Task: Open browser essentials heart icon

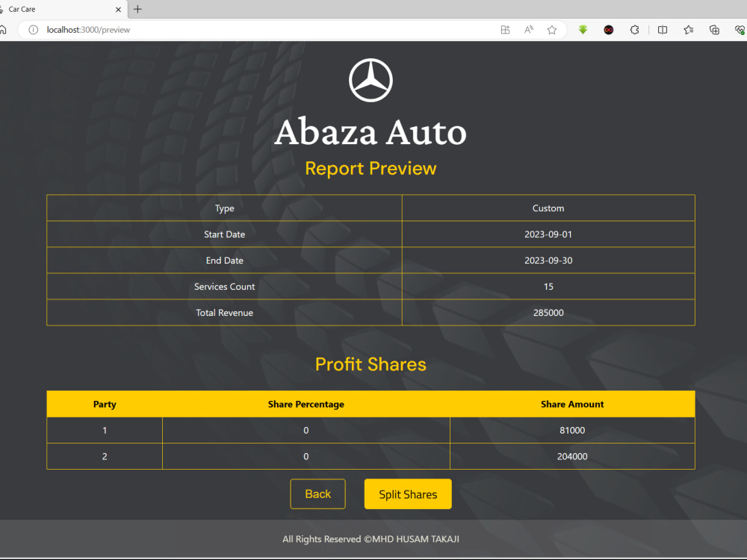Action: click(740, 30)
